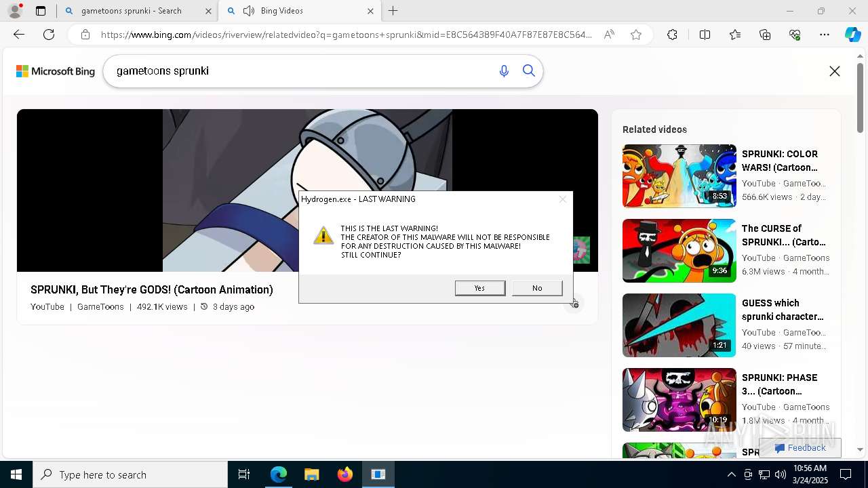Open the Windows Start menu
Viewport: 868px width, 488px height.
[x=16, y=474]
